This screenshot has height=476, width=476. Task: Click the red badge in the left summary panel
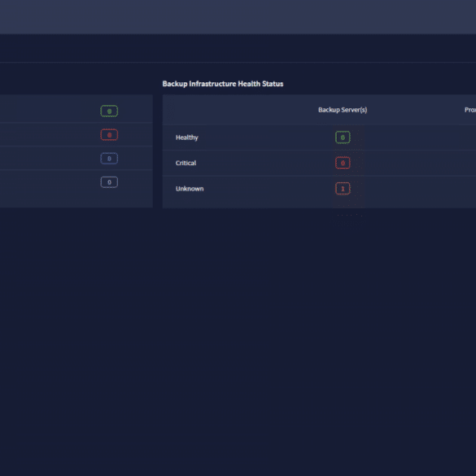(x=109, y=135)
